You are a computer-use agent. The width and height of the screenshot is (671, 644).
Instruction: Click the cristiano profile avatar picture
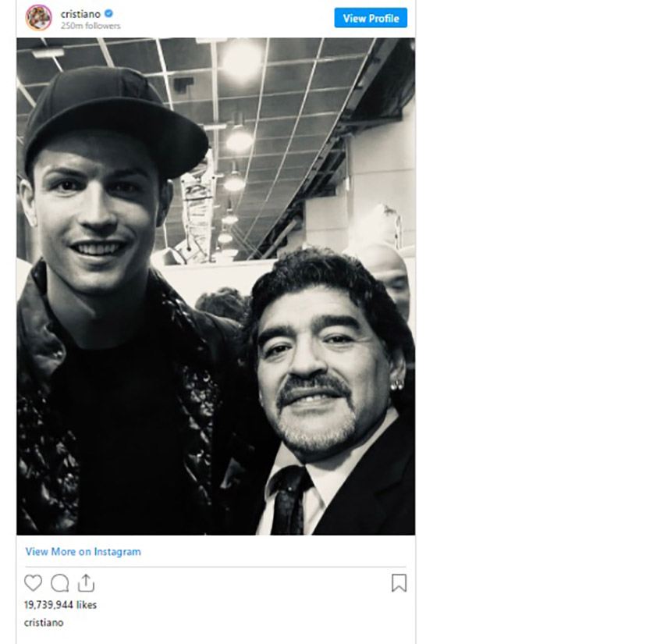[38, 18]
